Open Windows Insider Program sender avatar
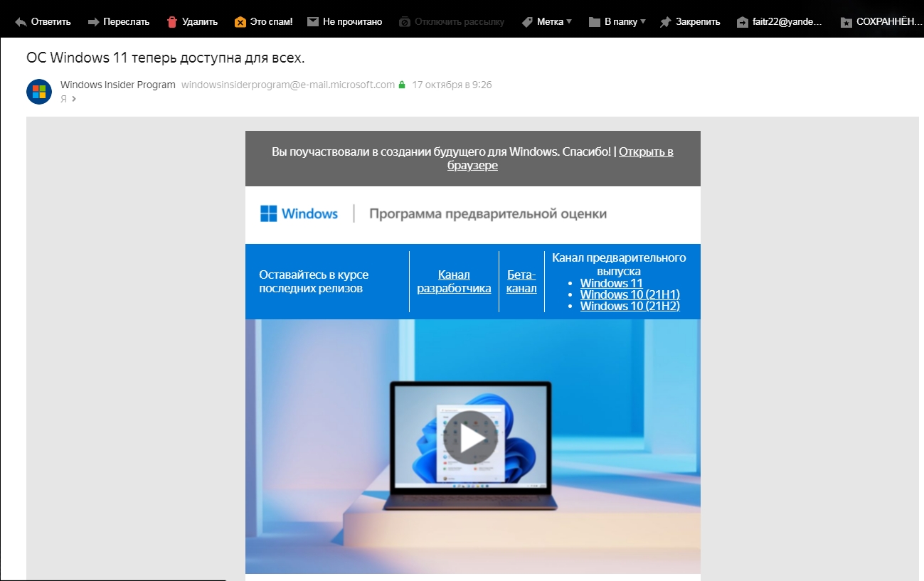Image resolution: width=924 pixels, height=581 pixels. pyautogui.click(x=39, y=92)
